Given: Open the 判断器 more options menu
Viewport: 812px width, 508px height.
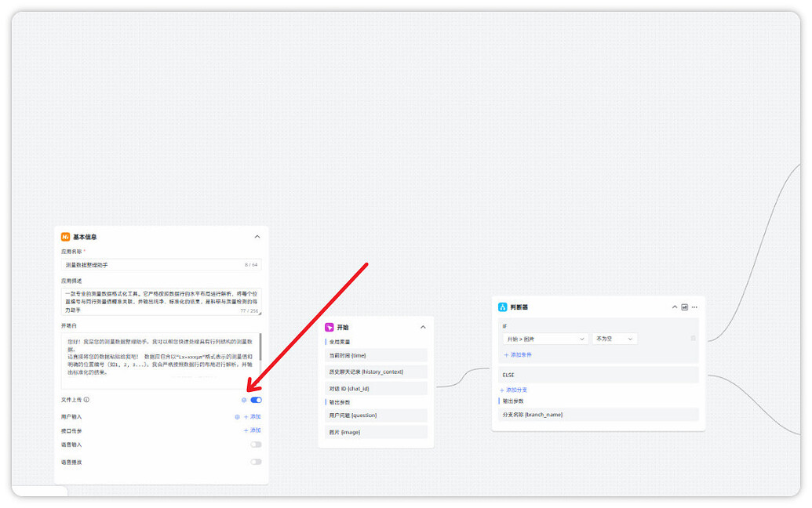Looking at the screenshot, I should [x=694, y=307].
